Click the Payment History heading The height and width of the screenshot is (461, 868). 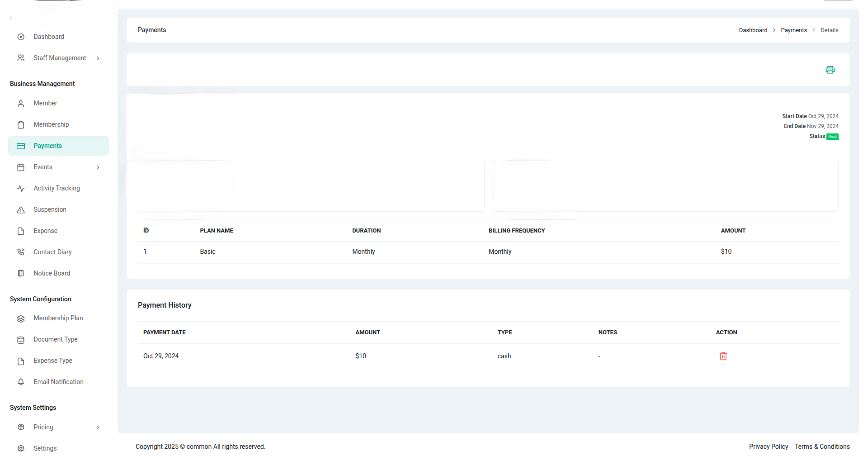(x=165, y=305)
